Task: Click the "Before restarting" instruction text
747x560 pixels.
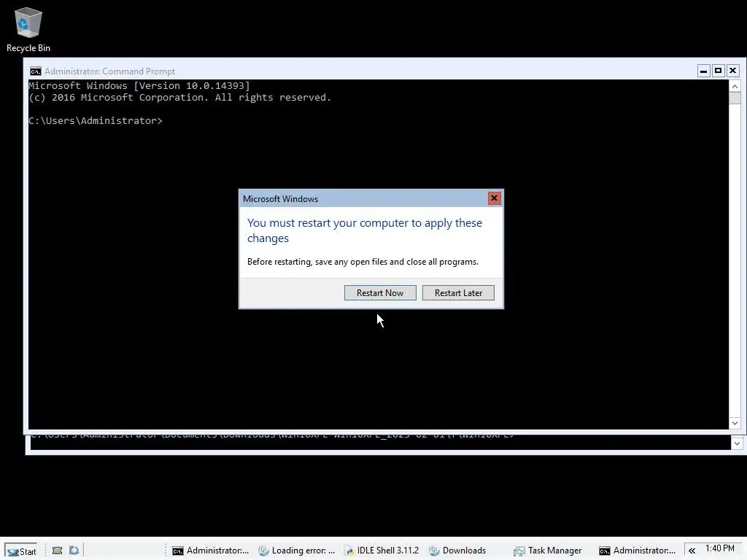Action: (363, 262)
